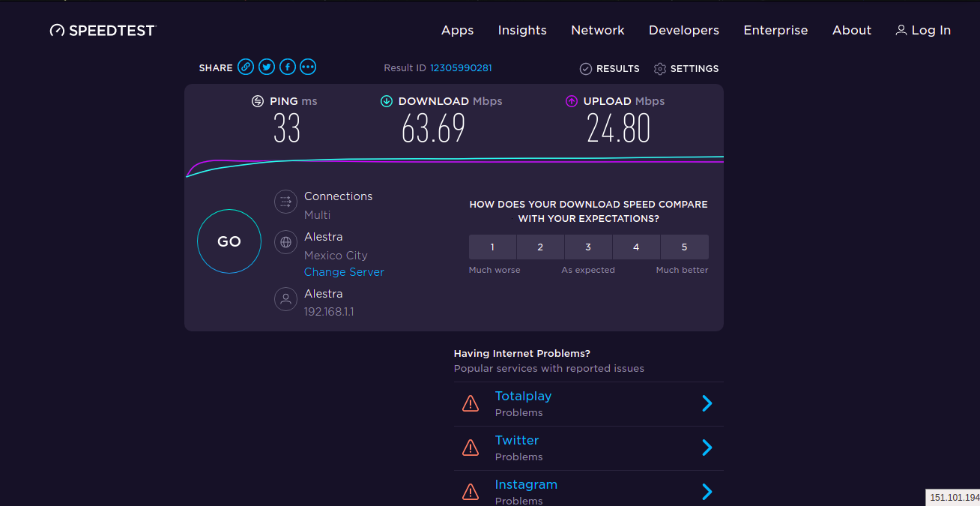Open Settings gear icon
The image size is (980, 506).
[660, 69]
